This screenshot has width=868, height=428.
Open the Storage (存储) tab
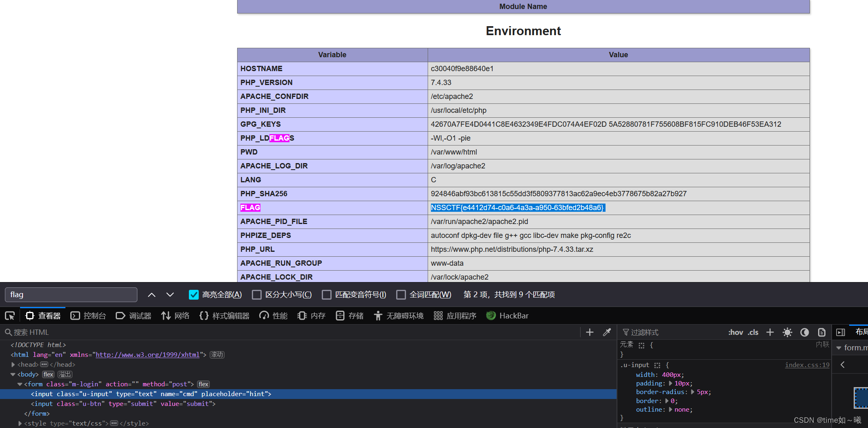click(349, 316)
